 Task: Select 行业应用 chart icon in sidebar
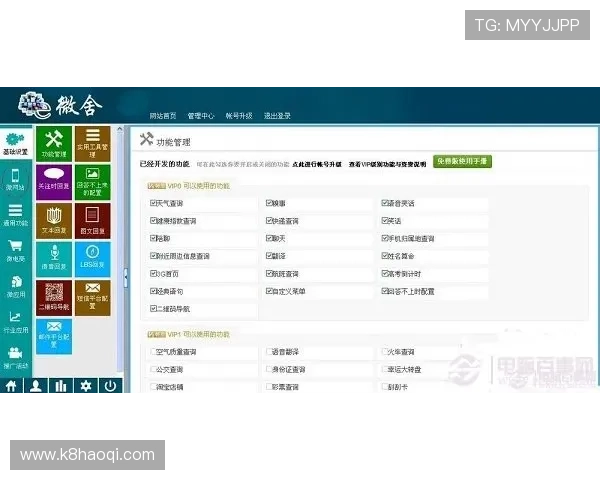click(15, 322)
